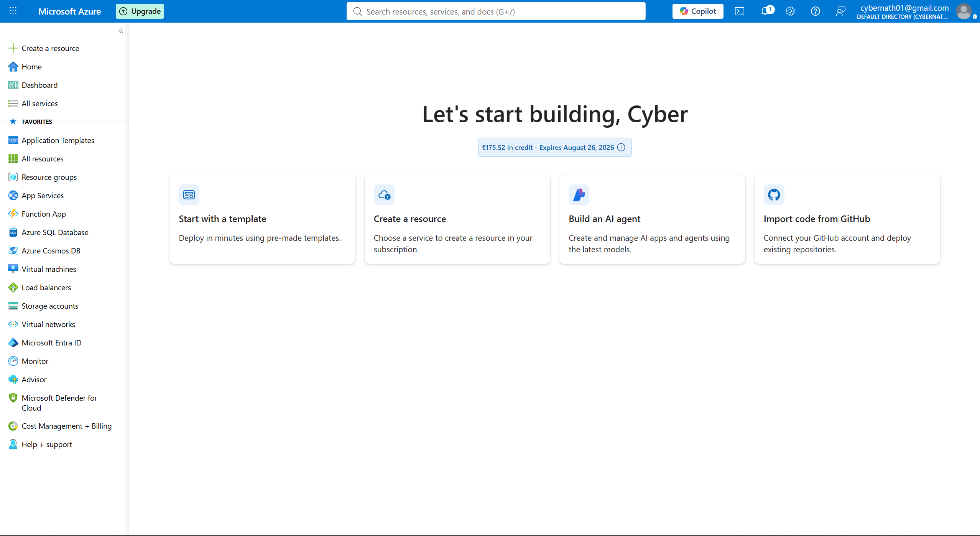Open All resources label in favorites
Image resolution: width=980 pixels, height=536 pixels.
(43, 159)
